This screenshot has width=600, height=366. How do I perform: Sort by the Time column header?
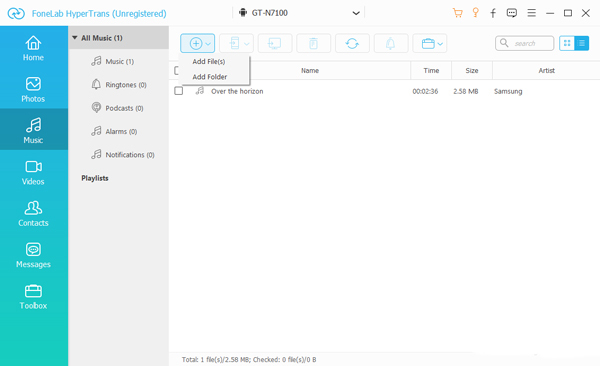tap(431, 70)
